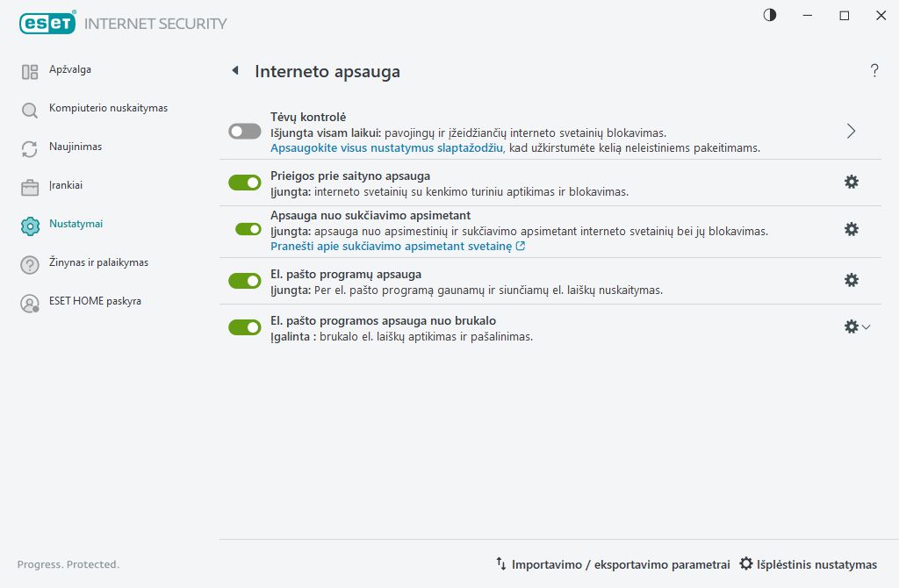Expand the Tėvų kontrolė chevron arrow
The height and width of the screenshot is (588, 899).
pos(850,130)
